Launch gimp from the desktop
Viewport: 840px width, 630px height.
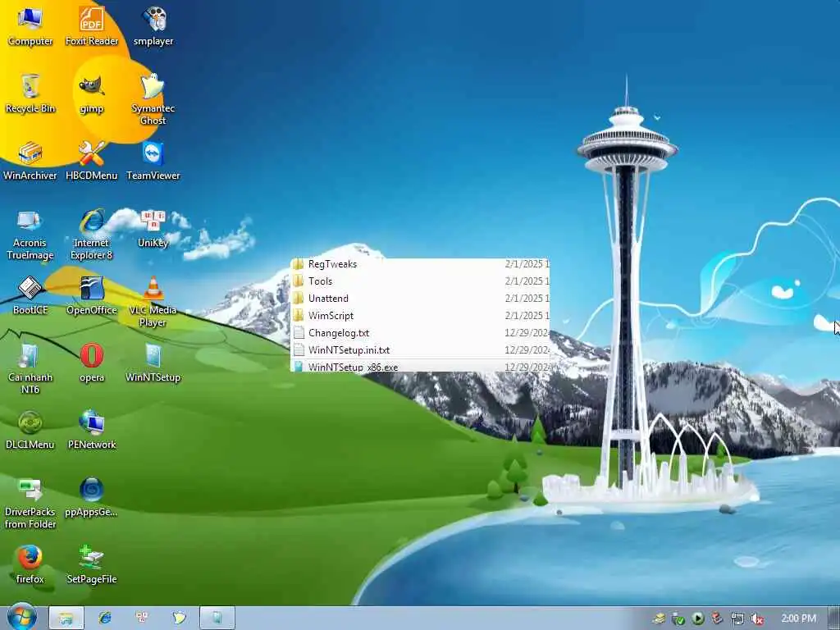(x=92, y=94)
